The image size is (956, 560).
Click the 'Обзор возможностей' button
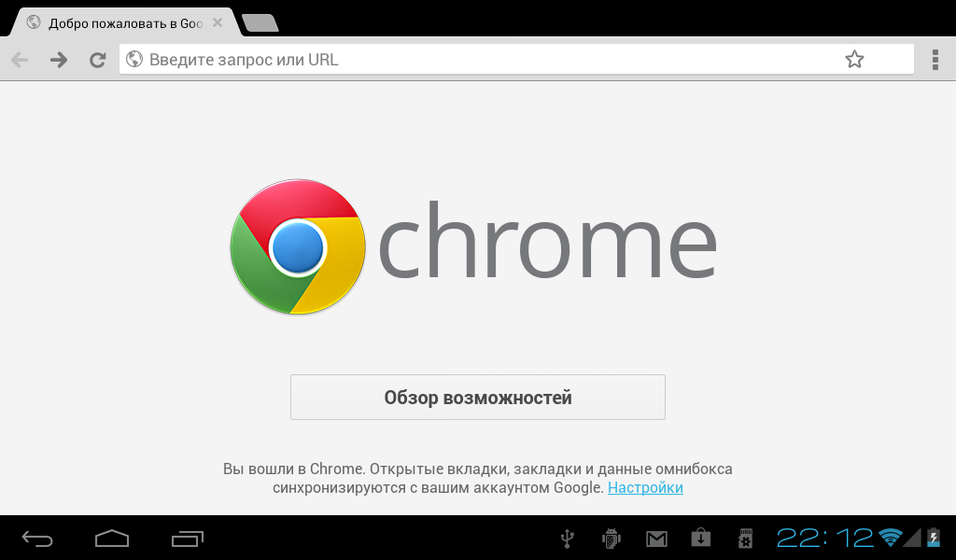477,398
